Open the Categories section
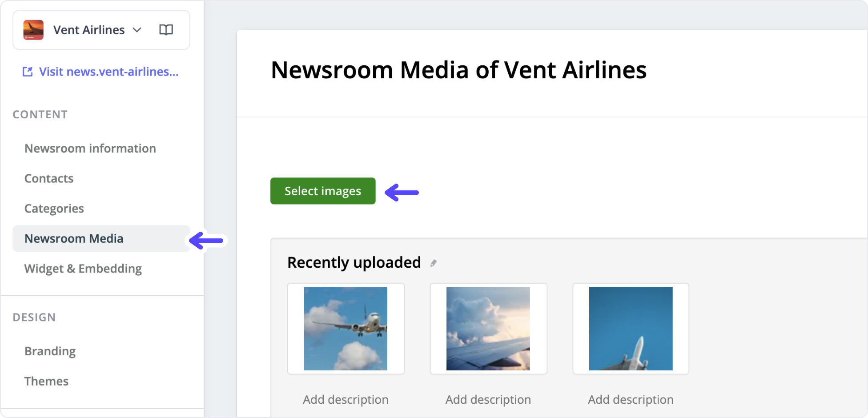868x418 pixels. [x=54, y=209]
